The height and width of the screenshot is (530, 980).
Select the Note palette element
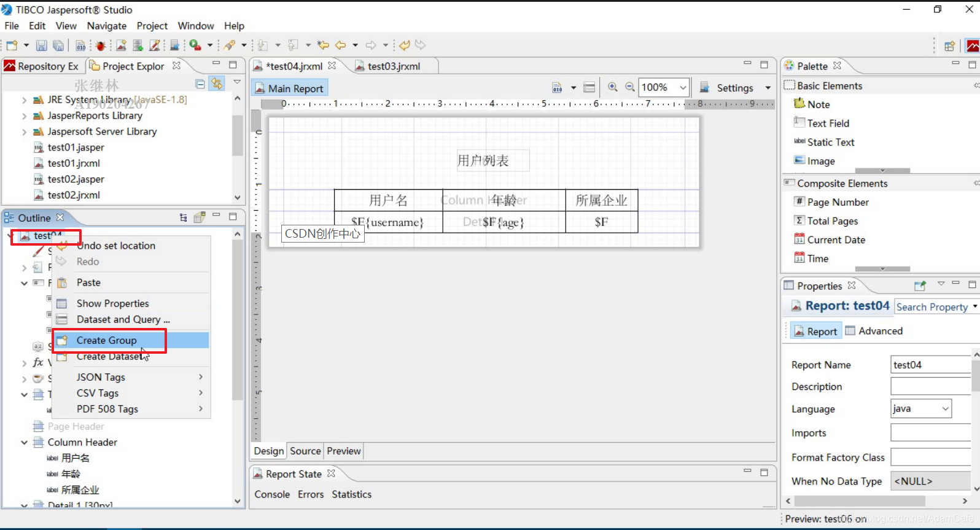(812, 104)
